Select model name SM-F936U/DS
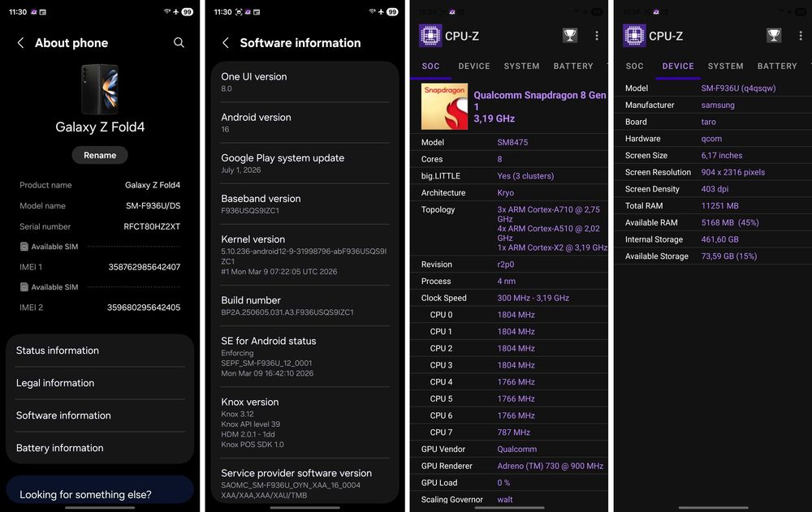 pos(153,205)
